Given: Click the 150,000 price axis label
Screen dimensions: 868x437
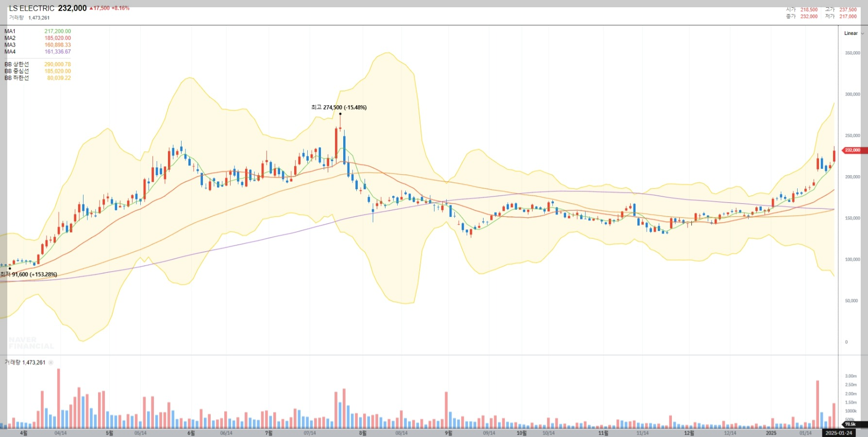Looking at the screenshot, I should (x=852, y=218).
